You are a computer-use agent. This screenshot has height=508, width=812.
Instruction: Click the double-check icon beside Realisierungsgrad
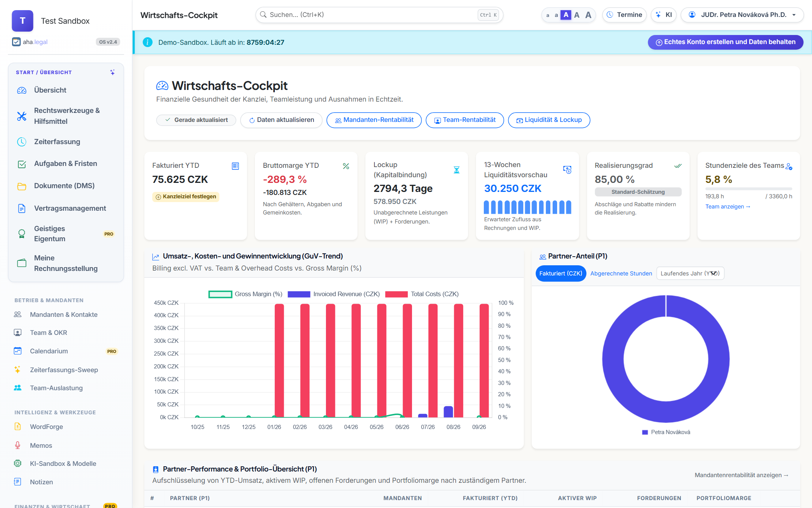tap(678, 166)
